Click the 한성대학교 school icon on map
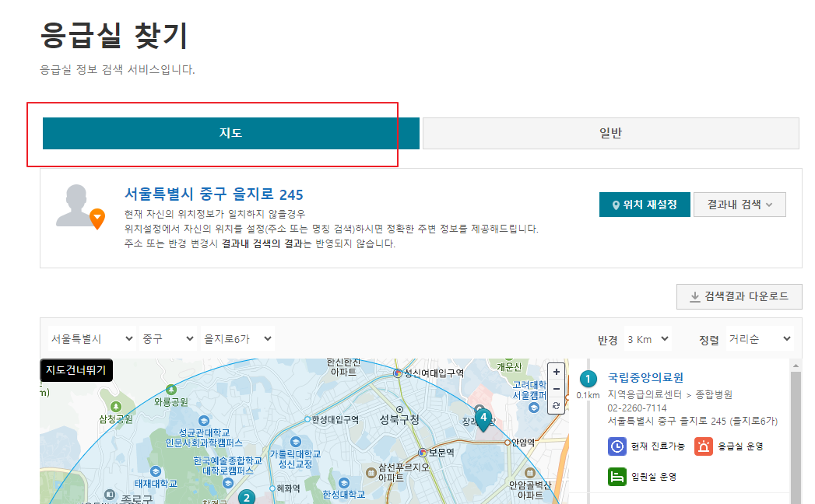Screen dimensions: 815x504 [343, 483]
